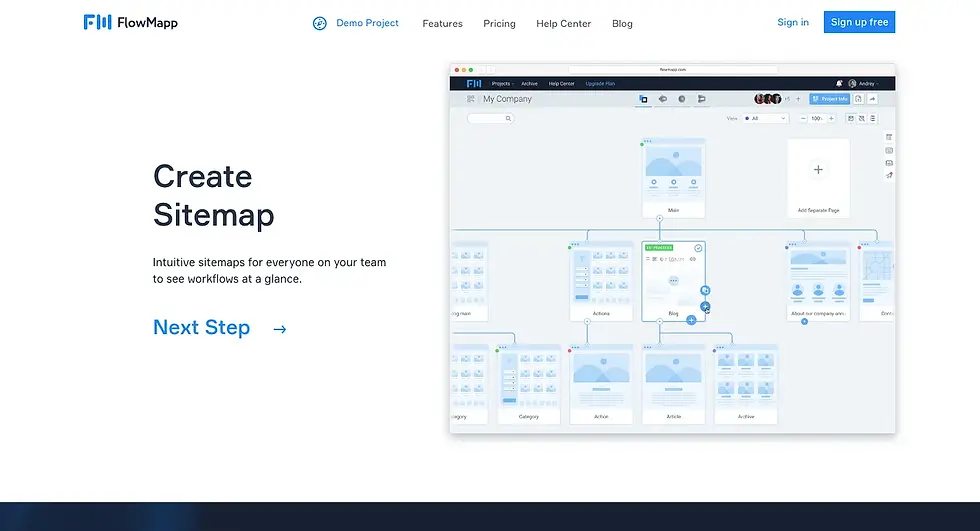
Task: Open the three-dots menu on Main card
Action: click(648, 141)
